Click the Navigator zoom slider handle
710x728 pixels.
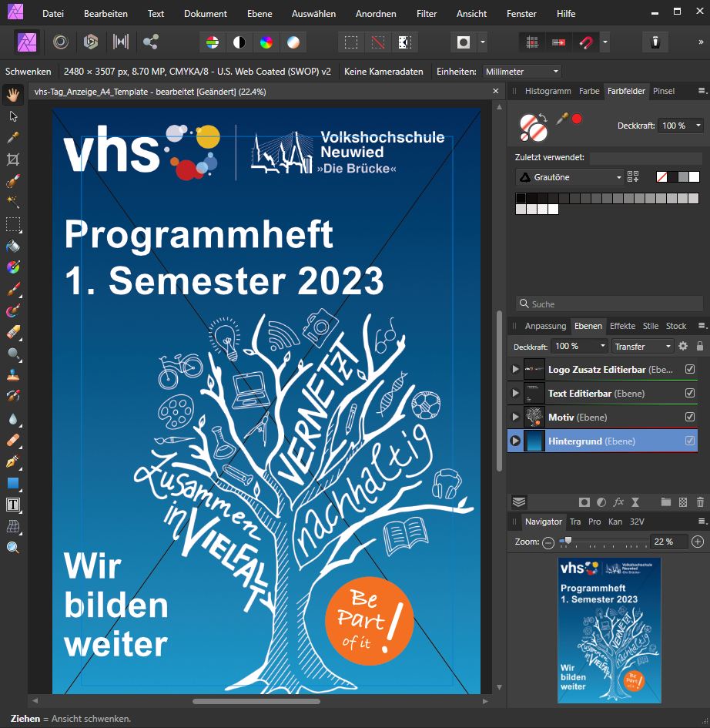568,541
